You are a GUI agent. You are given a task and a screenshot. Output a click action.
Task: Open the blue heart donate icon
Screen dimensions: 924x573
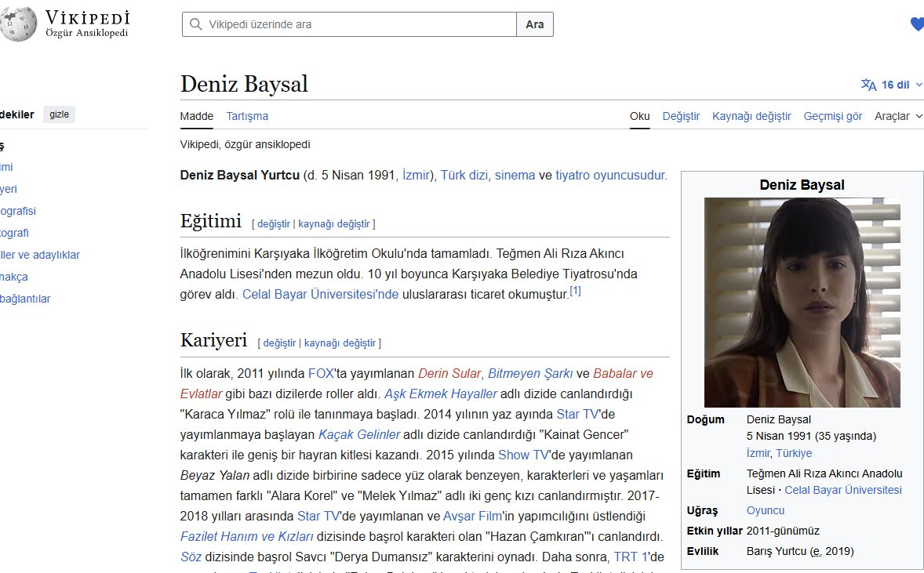click(918, 24)
